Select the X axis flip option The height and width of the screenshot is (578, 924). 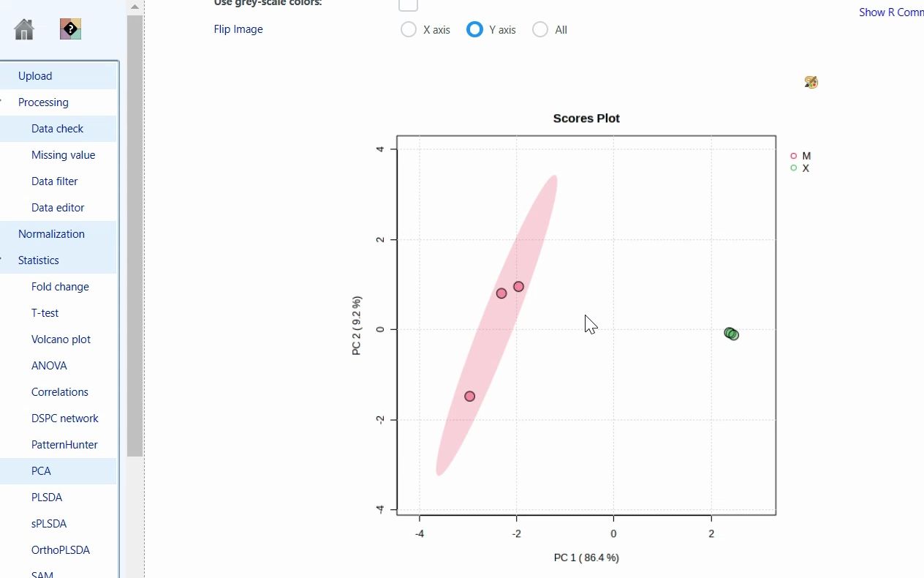coord(409,29)
